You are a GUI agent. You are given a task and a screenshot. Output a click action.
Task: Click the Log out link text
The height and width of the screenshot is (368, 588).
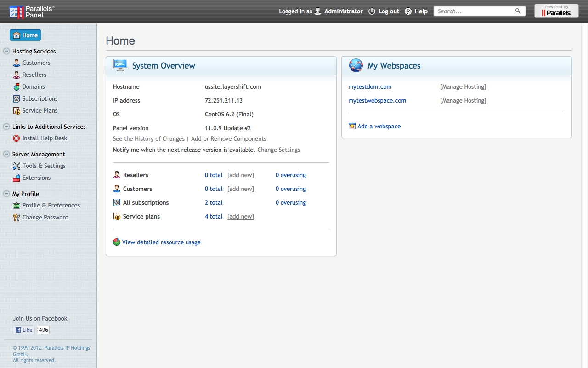(x=389, y=11)
